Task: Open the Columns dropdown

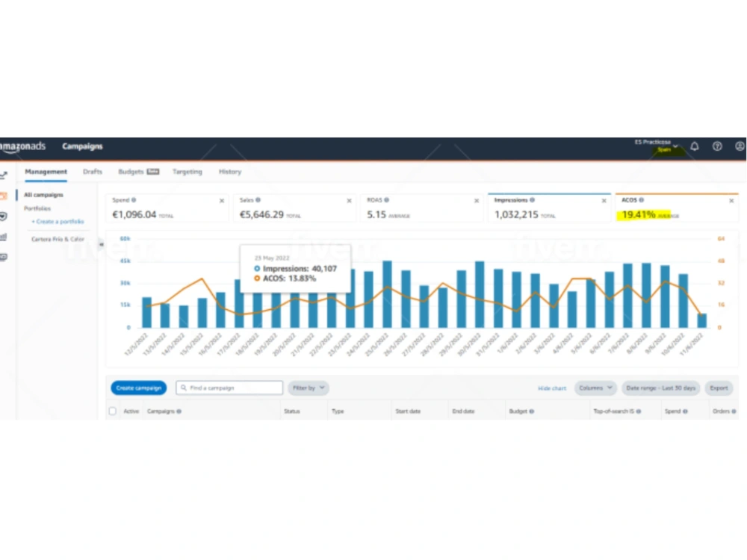Action: (x=595, y=388)
